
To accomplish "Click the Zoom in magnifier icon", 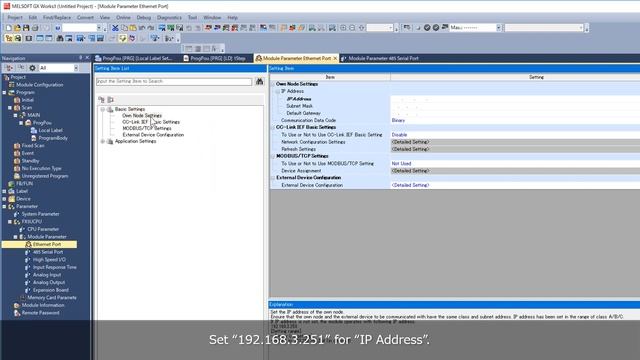I will tap(343, 28).
